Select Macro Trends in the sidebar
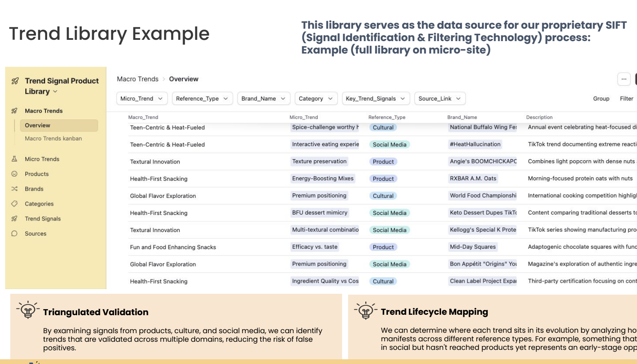637x364 pixels. [44, 111]
